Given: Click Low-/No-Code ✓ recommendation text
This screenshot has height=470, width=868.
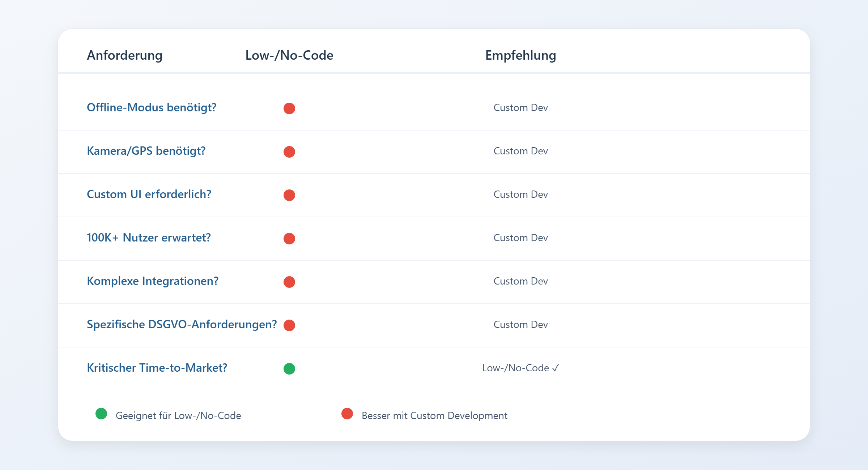Looking at the screenshot, I should tap(520, 368).
